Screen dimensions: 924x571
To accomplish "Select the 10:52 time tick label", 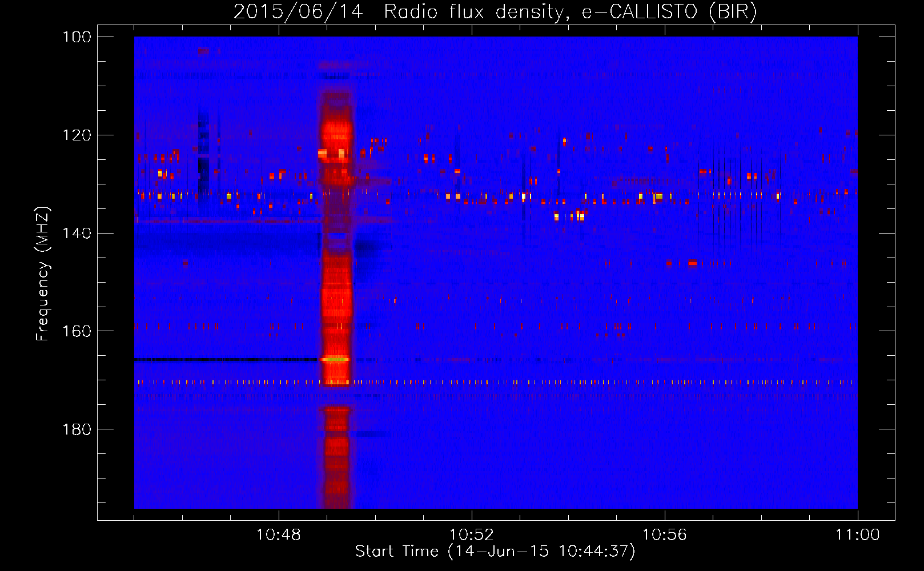I will [x=472, y=534].
